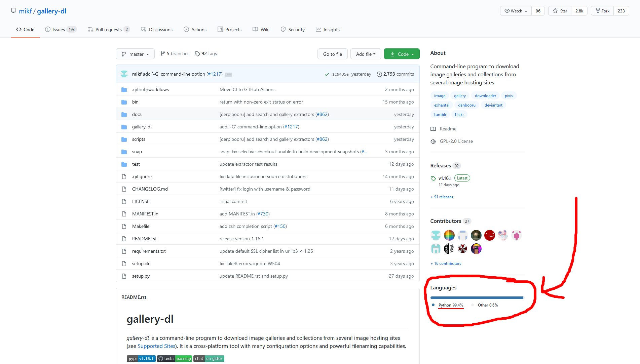
Task: Open the Supported Sites link
Action: click(156, 346)
